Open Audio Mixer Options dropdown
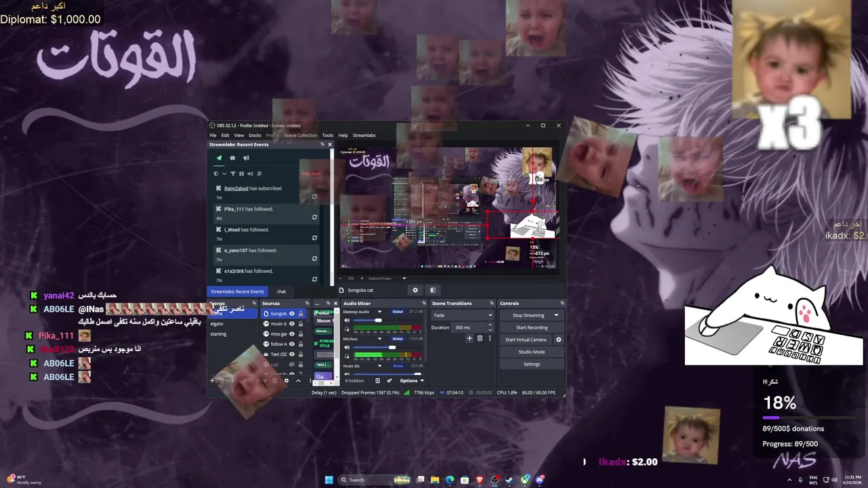Viewport: 868px width, 488px height. 412,381
